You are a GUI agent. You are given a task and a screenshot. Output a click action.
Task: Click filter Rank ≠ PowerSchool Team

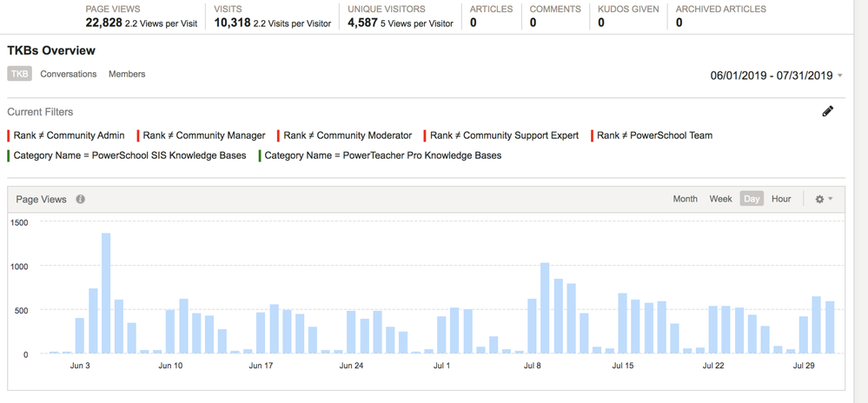tap(652, 135)
